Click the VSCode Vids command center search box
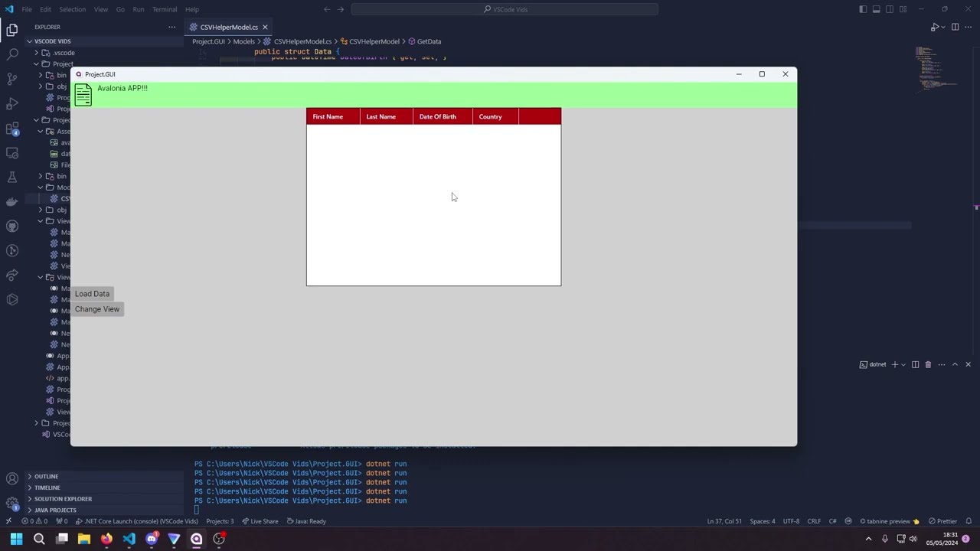Viewport: 980px width, 551px height. pos(505,9)
